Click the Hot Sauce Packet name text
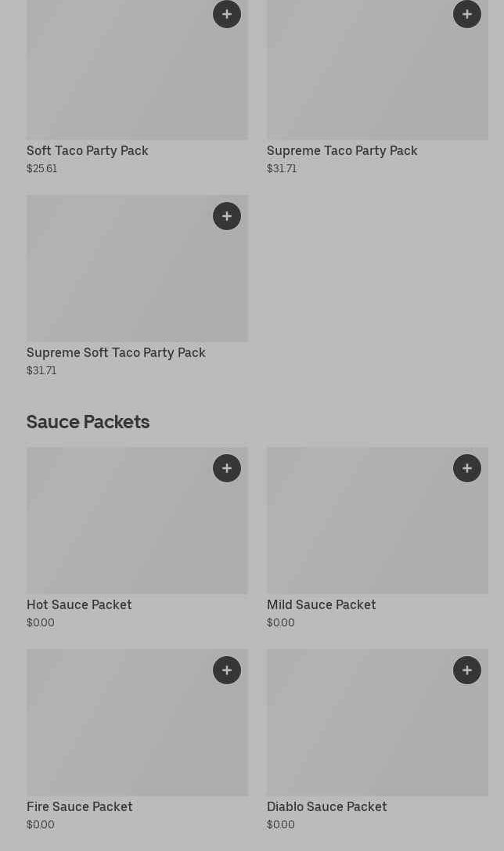The image size is (504, 851). (79, 604)
